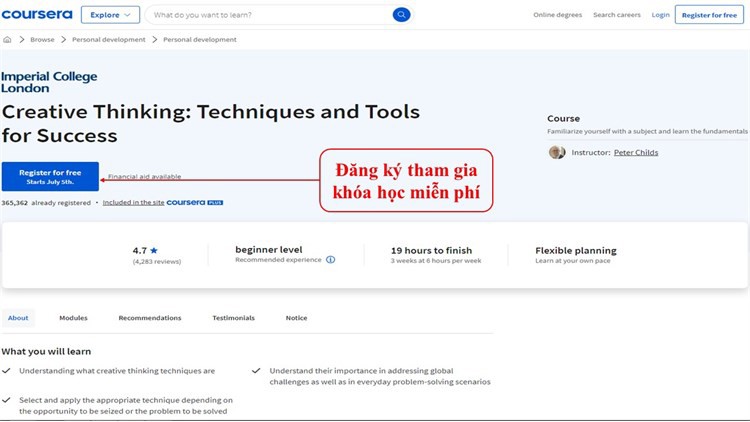Click the 'Flexible planning' text
The width and height of the screenshot is (750, 422).
576,250
